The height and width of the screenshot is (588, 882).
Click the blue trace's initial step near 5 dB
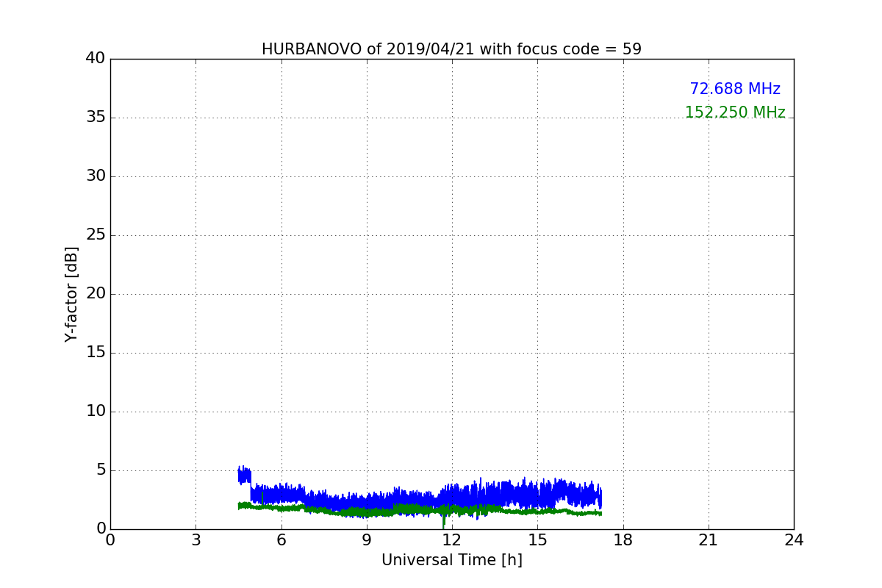244,475
